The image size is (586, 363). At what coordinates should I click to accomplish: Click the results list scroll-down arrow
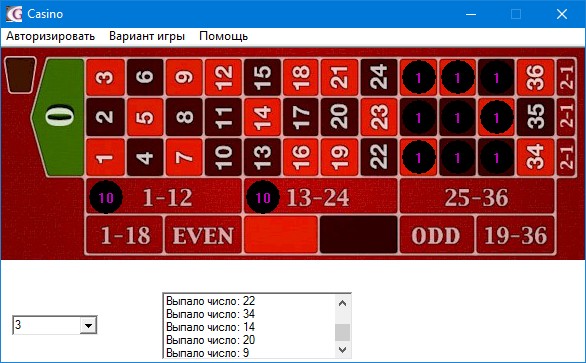point(342,350)
